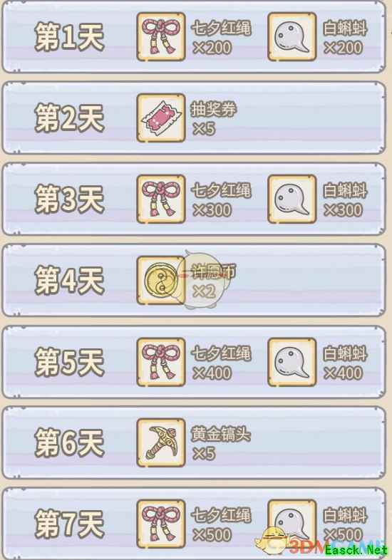
Task: Open the 第1天 reward row label
Action: (69, 37)
